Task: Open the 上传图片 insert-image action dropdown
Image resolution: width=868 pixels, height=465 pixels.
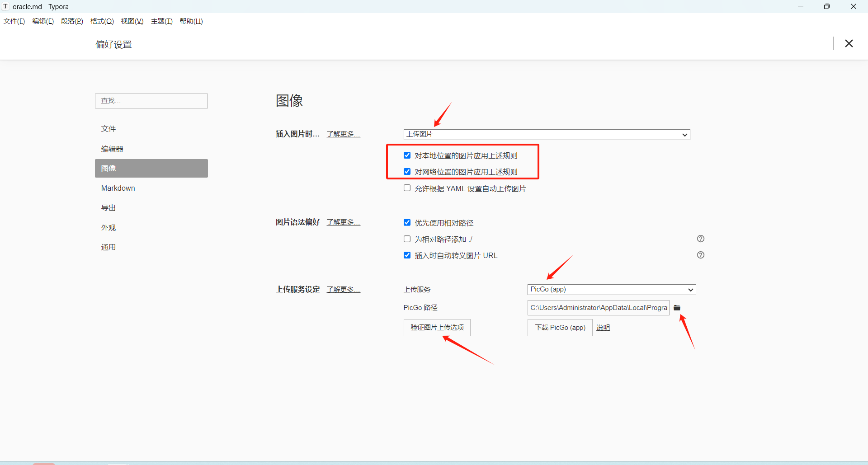Action: [x=546, y=135]
